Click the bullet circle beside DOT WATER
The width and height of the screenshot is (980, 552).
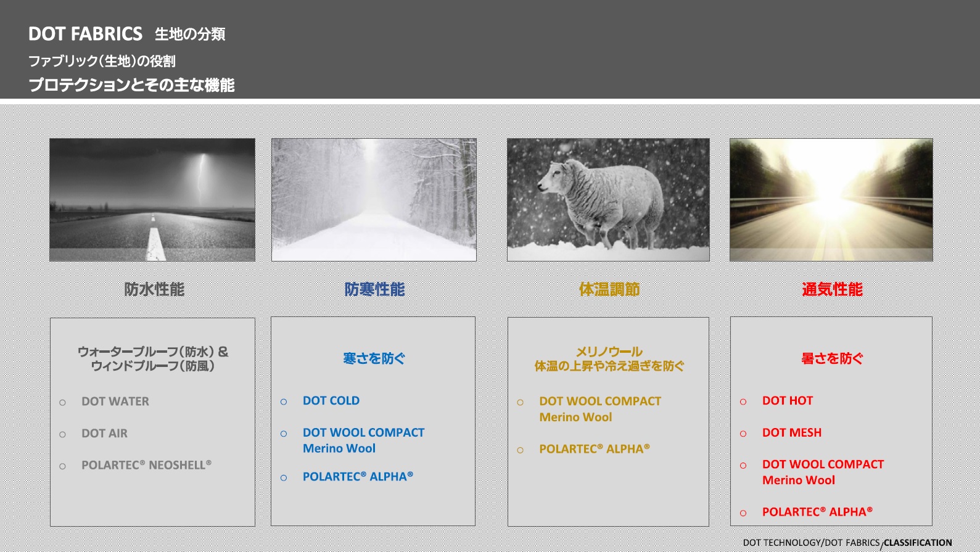(x=62, y=403)
